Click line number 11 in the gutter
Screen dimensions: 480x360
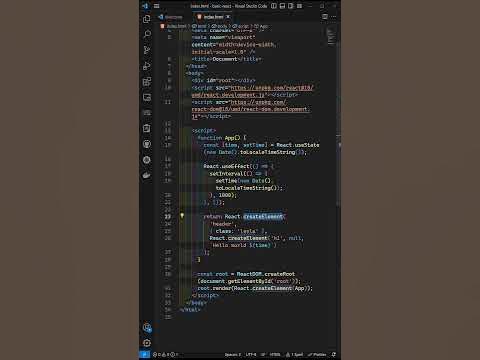click(x=168, y=102)
